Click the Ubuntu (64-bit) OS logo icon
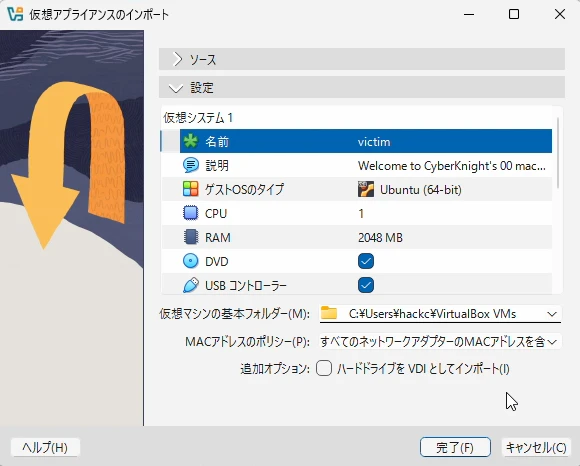Image resolution: width=580 pixels, height=466 pixels. (366, 189)
